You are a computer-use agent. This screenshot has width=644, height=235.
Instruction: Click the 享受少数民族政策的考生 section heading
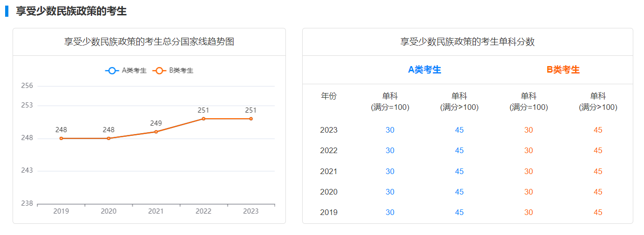coord(71,11)
